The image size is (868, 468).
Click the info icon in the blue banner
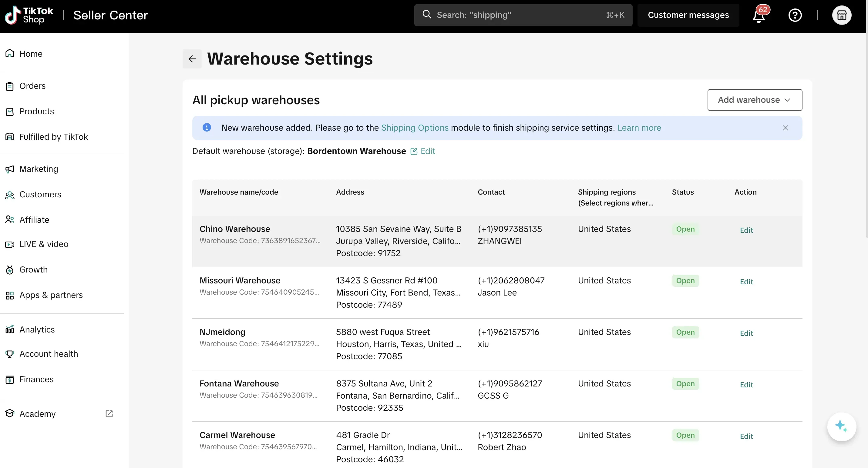point(207,128)
